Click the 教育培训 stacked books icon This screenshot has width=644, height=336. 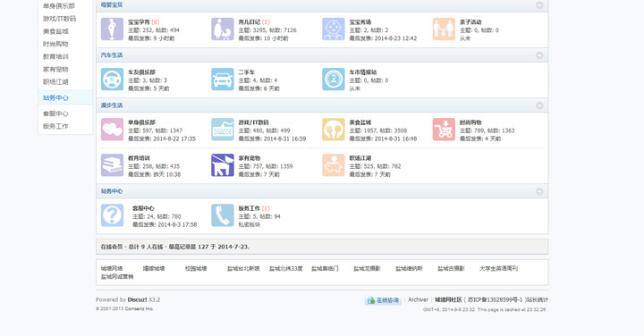[x=112, y=165]
